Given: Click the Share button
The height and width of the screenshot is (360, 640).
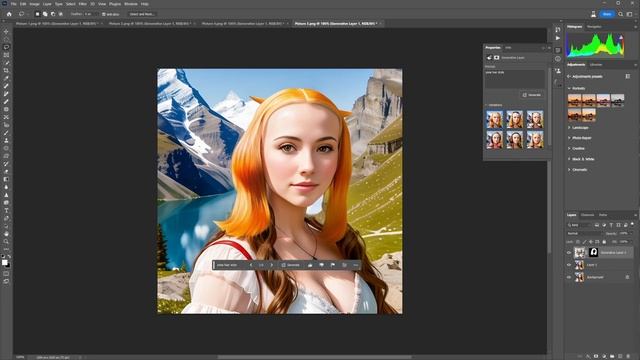Looking at the screenshot, I should 607,14.
